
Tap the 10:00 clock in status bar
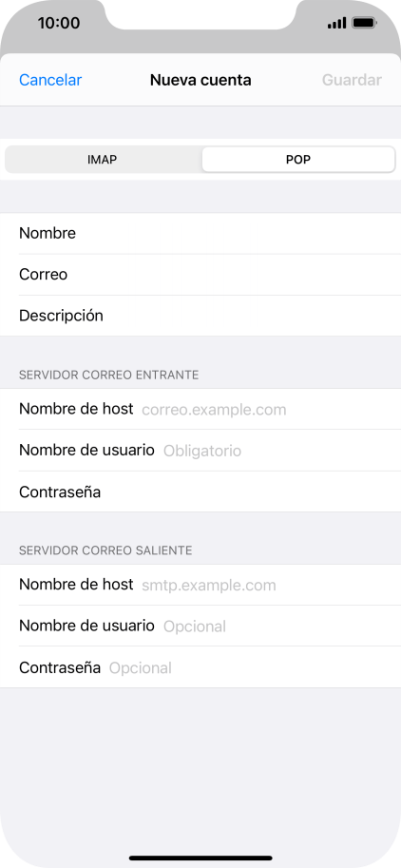pyautogui.click(x=59, y=23)
